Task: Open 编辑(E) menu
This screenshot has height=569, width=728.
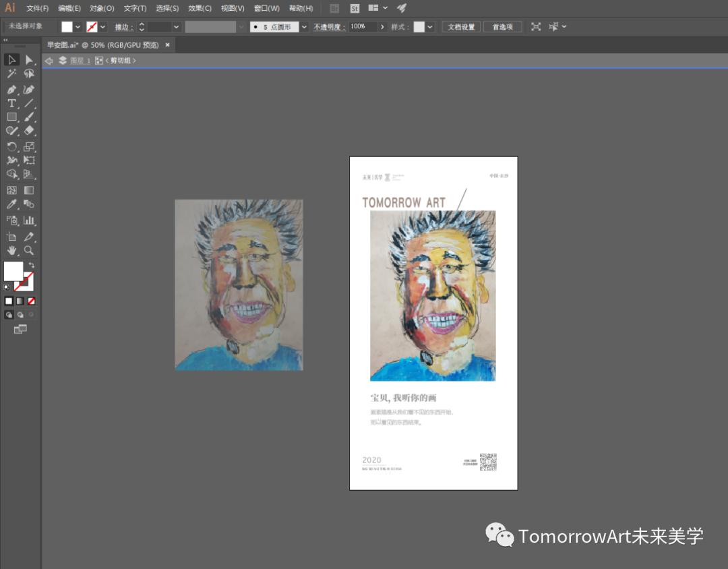Action: 69,8
